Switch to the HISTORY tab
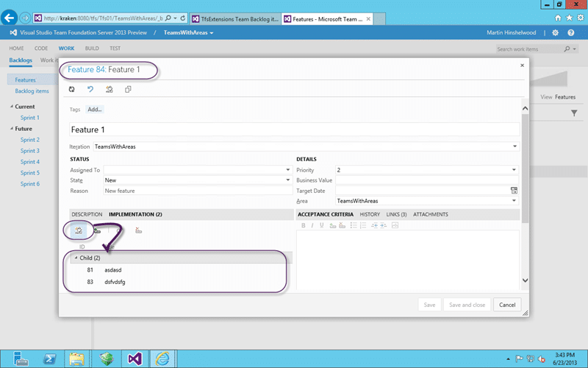This screenshot has height=368, width=588. [370, 214]
